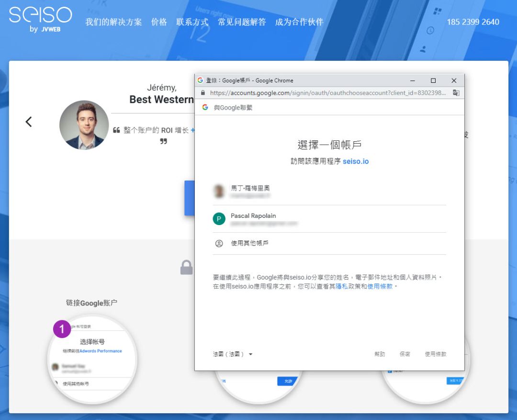Click Jérémy's profile photo
The height and width of the screenshot is (420, 517).
tap(84, 125)
